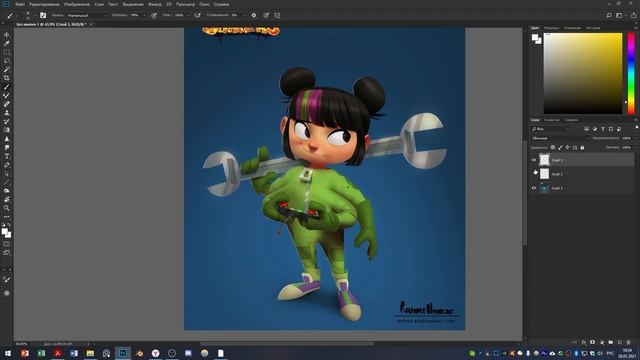The width and height of the screenshot is (640, 360).
Task: Click foreground/background color swatches in toolbox
Action: (6, 233)
